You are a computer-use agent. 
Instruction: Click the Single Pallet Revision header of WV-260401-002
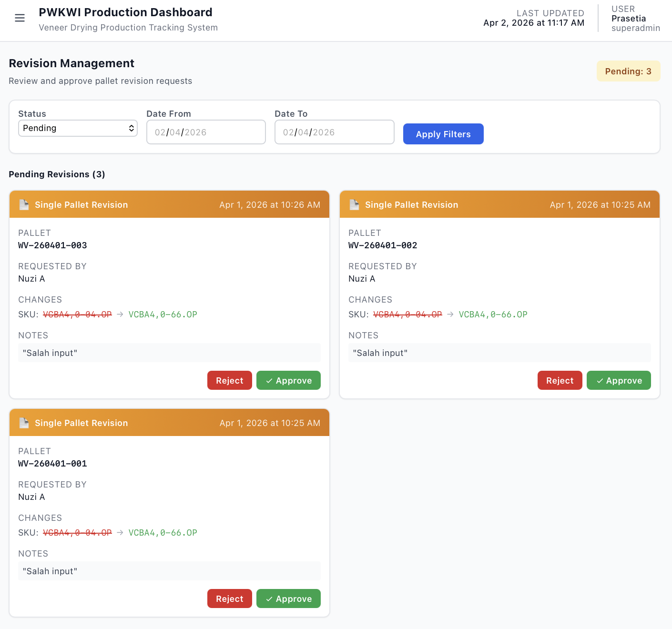coord(411,204)
